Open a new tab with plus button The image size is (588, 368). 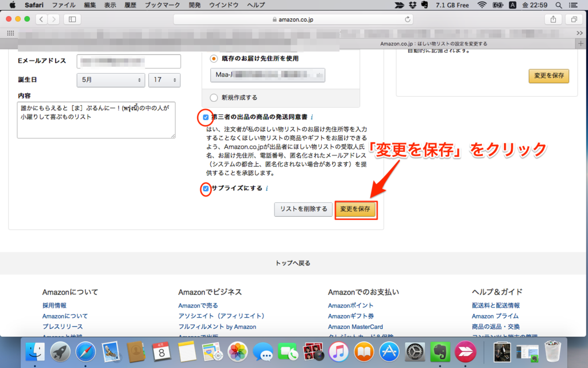pyautogui.click(x=581, y=44)
